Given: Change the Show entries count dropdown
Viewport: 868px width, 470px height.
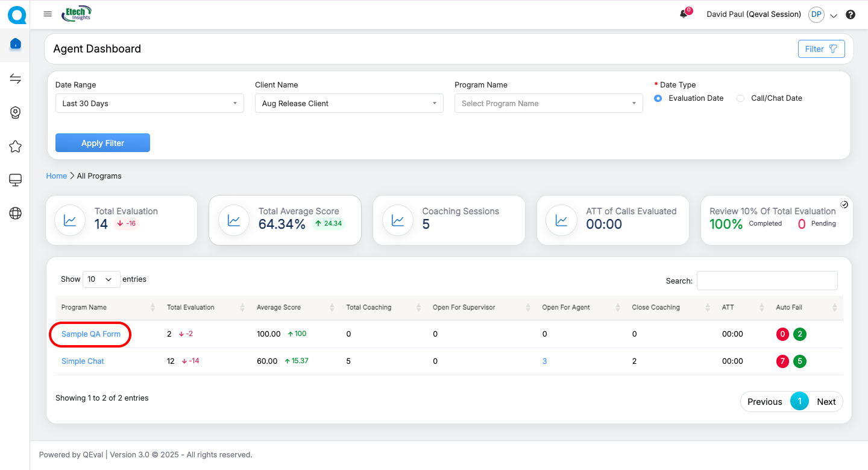Looking at the screenshot, I should click(x=101, y=279).
